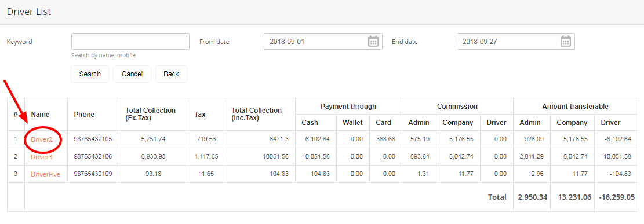The image size is (644, 224).
Task: Select the driver amount -104.83
Action: 620,174
